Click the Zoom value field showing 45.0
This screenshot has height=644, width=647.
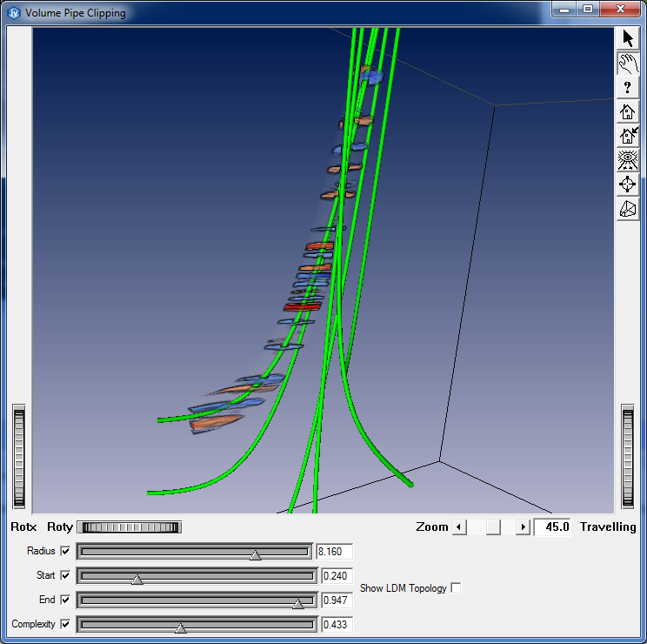coord(555,527)
